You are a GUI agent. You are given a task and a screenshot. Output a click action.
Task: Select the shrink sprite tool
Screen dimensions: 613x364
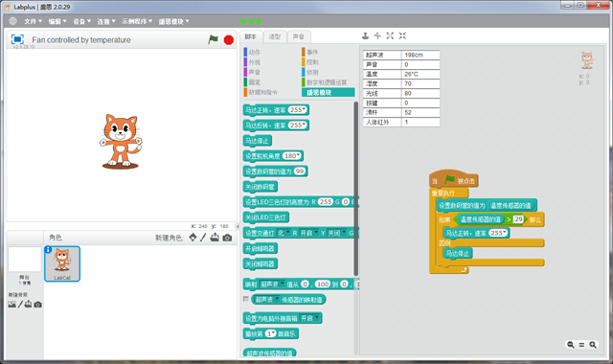click(x=402, y=36)
